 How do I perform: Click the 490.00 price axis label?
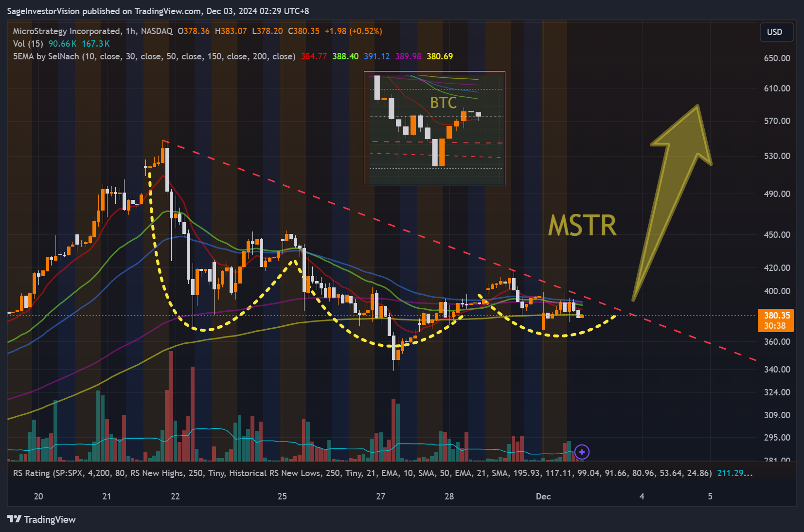coord(777,194)
